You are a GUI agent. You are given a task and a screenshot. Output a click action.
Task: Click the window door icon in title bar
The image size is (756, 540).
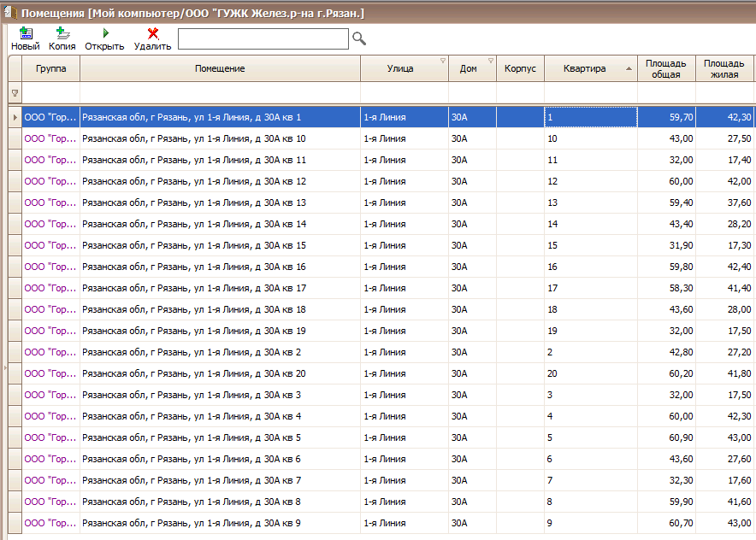click(x=9, y=13)
